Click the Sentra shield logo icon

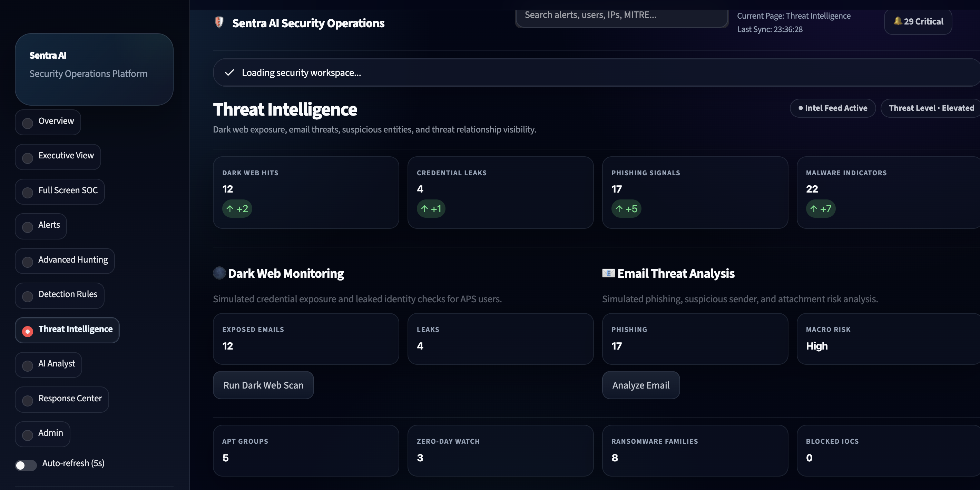click(x=219, y=22)
